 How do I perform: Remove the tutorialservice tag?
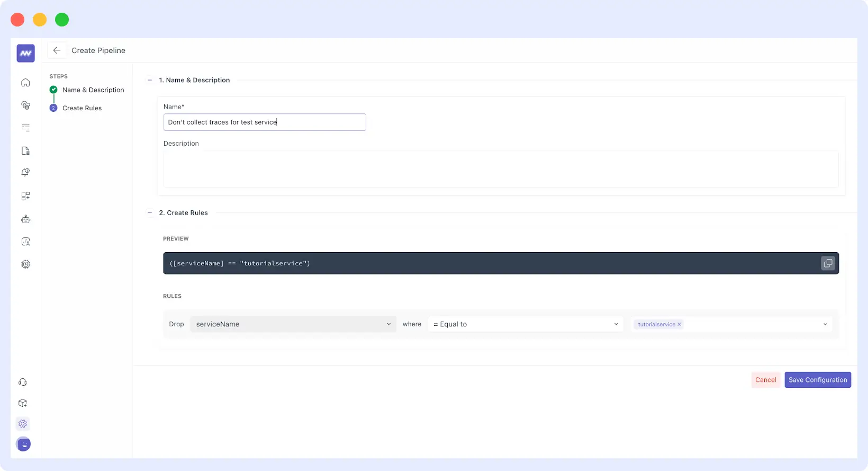679,324
